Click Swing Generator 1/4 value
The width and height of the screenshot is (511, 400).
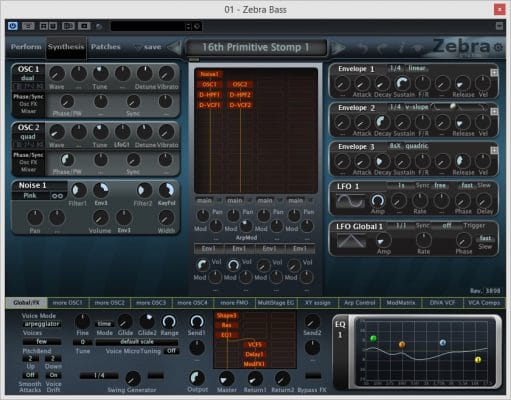point(99,376)
